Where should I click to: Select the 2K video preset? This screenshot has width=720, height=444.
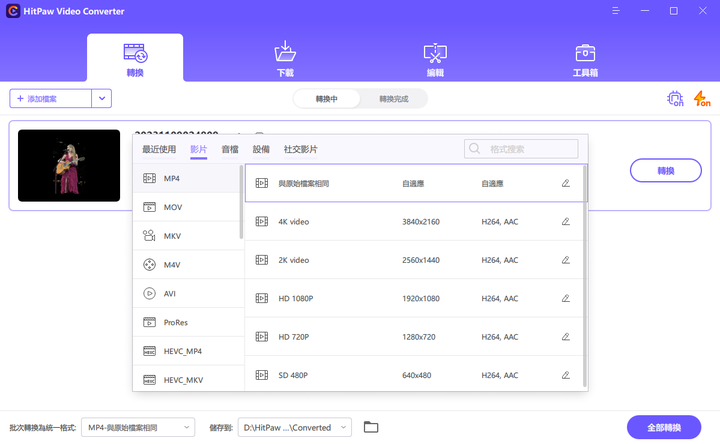coord(414,260)
